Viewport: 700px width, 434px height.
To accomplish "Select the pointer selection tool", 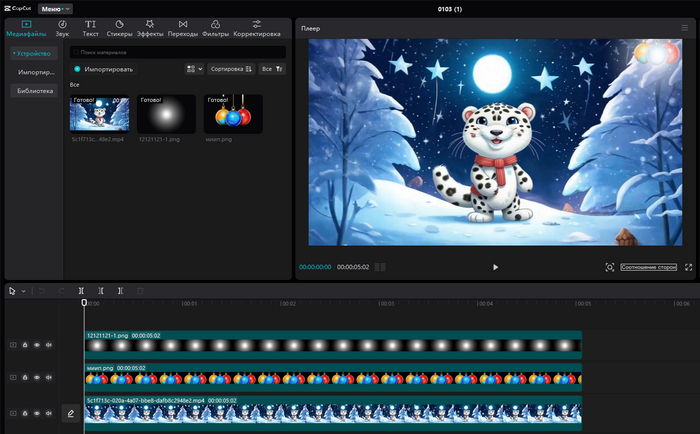I will (x=12, y=291).
